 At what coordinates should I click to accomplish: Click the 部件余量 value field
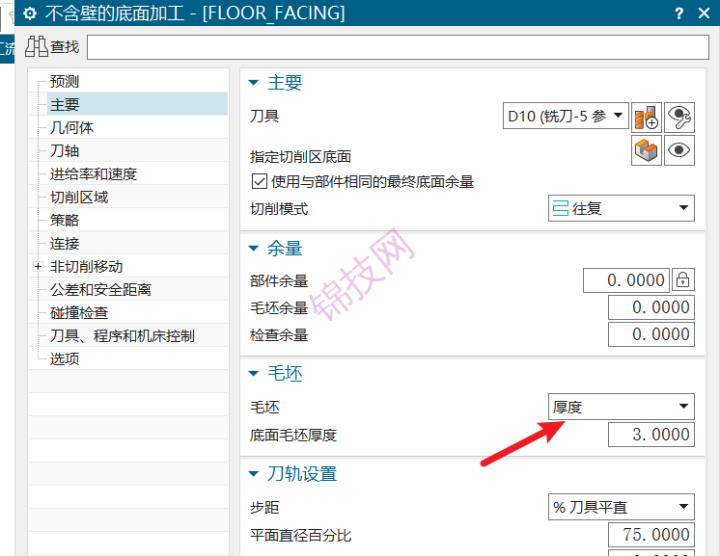click(x=626, y=280)
